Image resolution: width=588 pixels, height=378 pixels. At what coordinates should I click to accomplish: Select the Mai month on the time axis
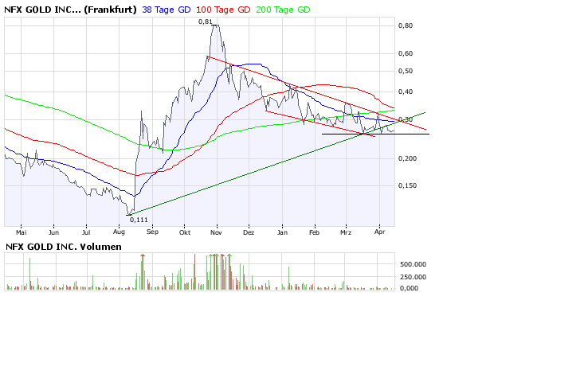pyautogui.click(x=22, y=234)
